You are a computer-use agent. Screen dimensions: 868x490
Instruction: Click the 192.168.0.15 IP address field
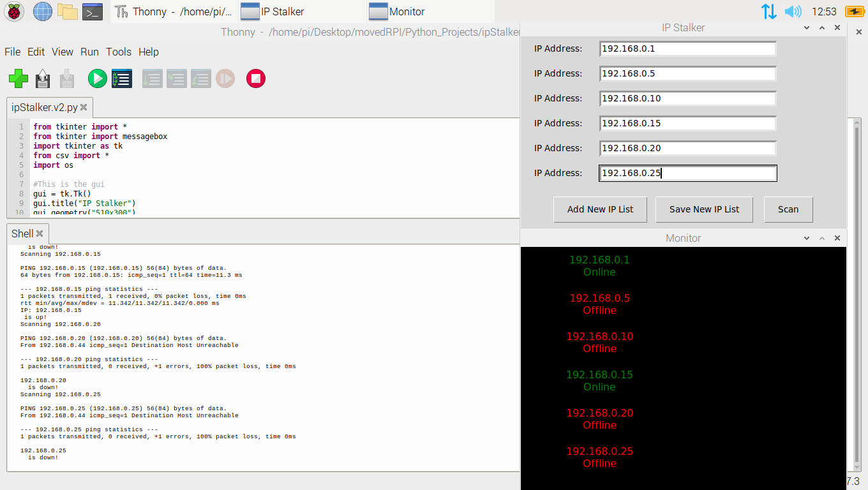point(687,123)
